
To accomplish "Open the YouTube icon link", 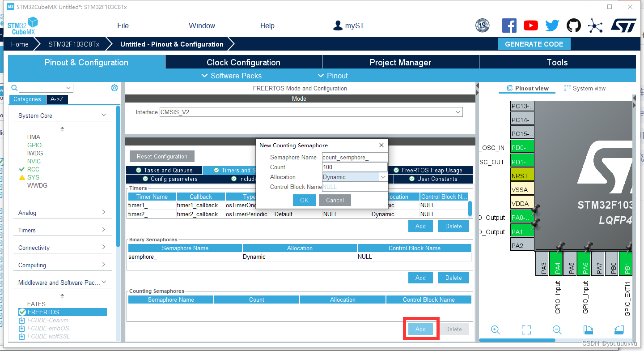I will (531, 26).
